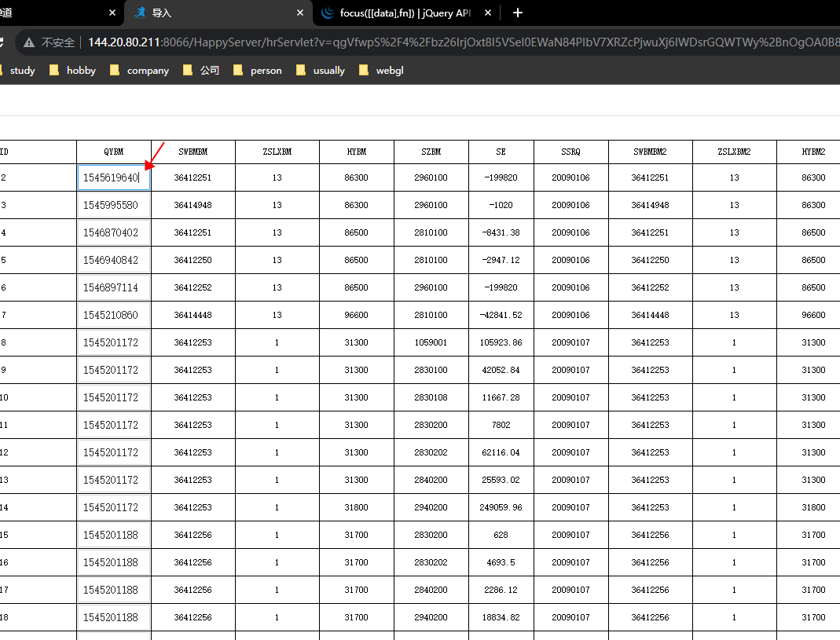Open a new browser tab
Screen dimensions: 840x640
pos(517,13)
